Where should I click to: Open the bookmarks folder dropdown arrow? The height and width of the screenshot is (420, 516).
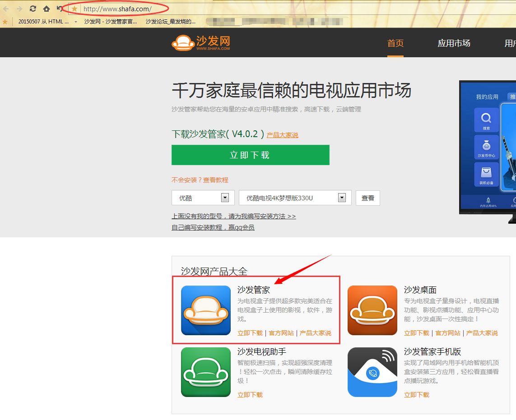(76, 22)
